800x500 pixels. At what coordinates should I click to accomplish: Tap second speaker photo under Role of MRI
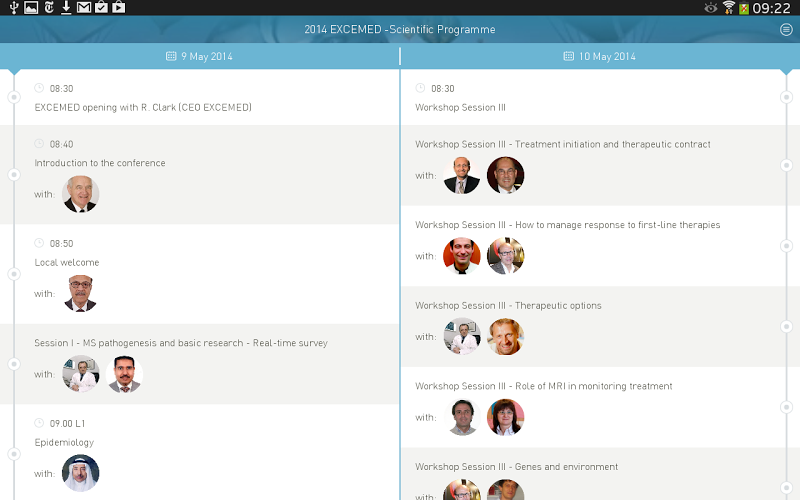pyautogui.click(x=506, y=417)
